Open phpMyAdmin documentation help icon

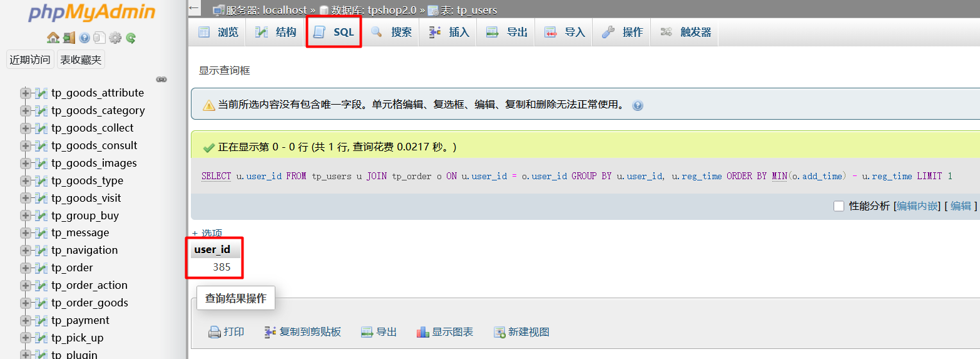(x=84, y=38)
